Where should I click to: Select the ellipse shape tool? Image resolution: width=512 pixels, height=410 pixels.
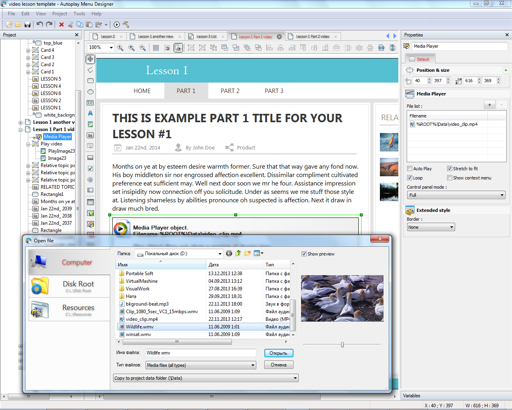tap(90, 92)
